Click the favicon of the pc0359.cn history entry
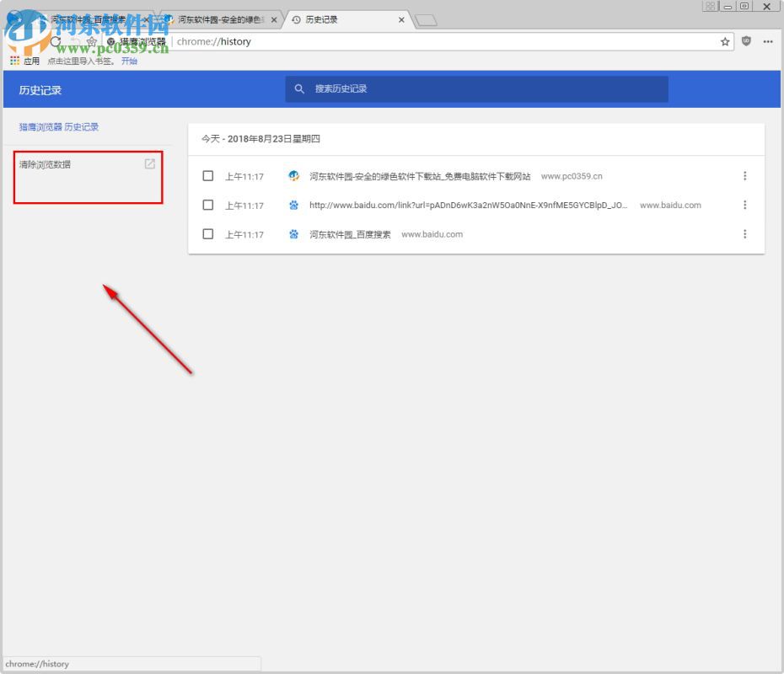The height and width of the screenshot is (674, 784). click(293, 176)
